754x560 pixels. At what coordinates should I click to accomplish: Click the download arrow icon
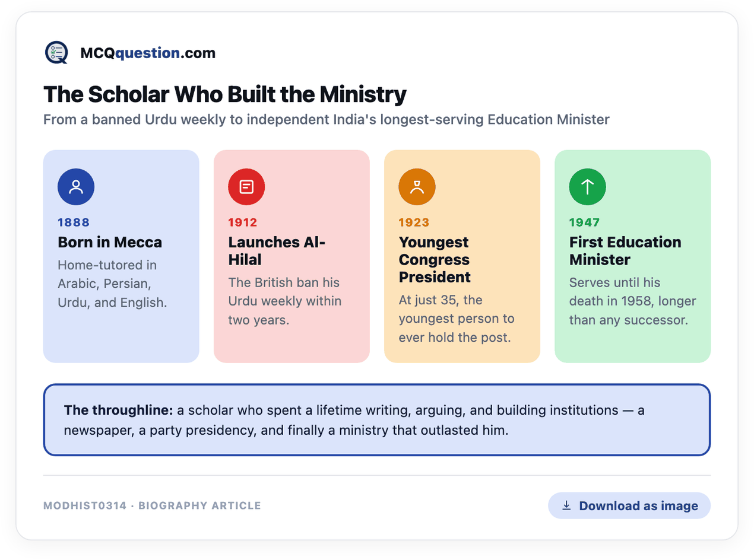coord(566,505)
